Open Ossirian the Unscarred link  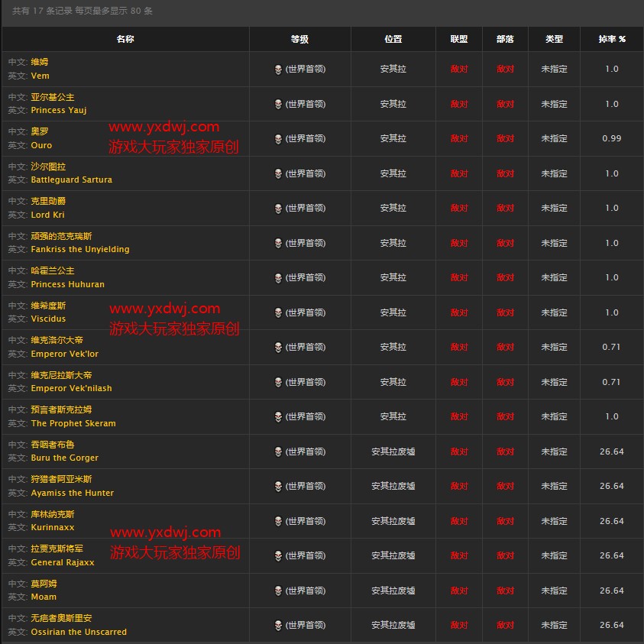79,632
